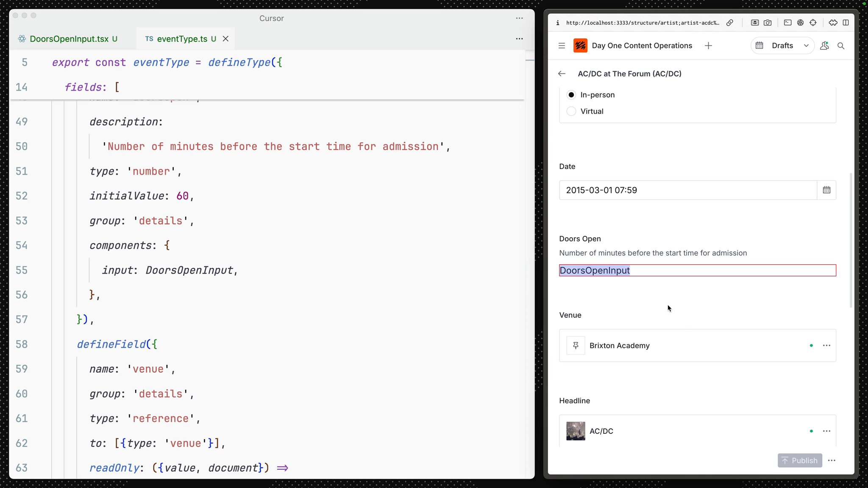Click the Date input field
The image size is (868, 488).
[688, 190]
